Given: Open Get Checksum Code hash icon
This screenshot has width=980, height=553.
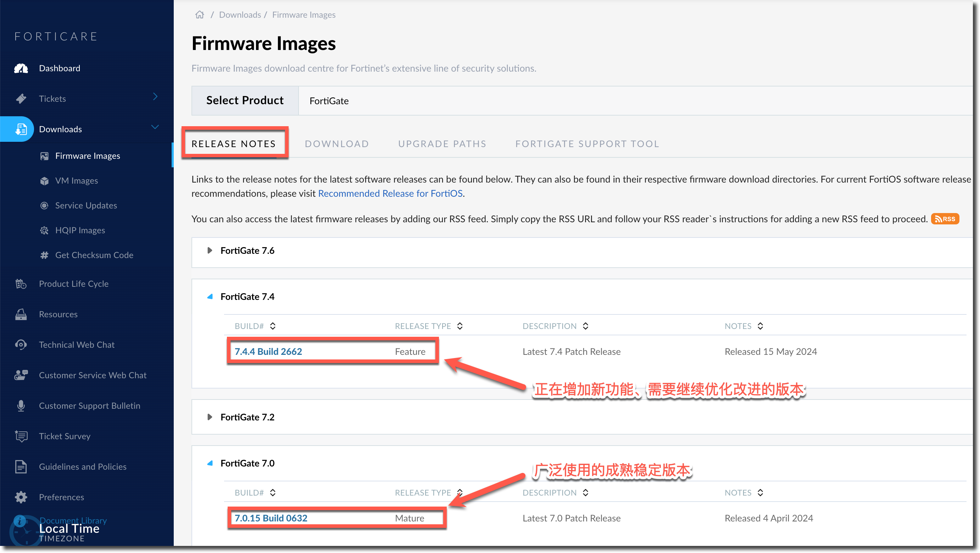Looking at the screenshot, I should pos(44,255).
